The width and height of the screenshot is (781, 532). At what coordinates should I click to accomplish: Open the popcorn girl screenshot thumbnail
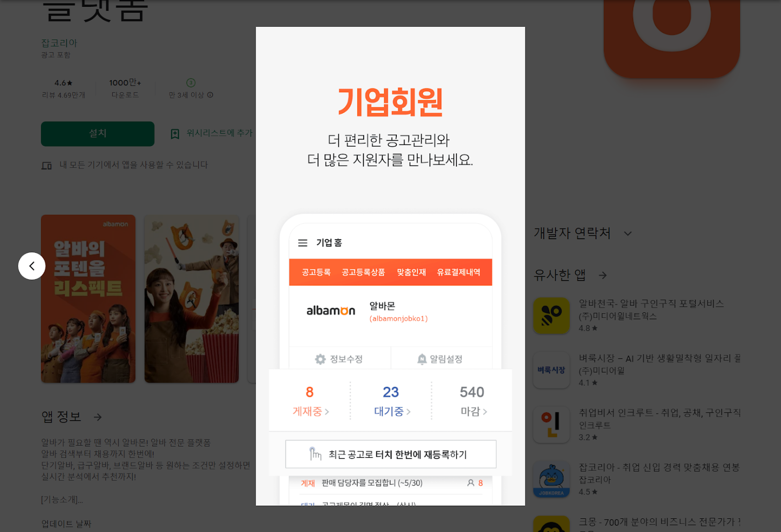(192, 299)
